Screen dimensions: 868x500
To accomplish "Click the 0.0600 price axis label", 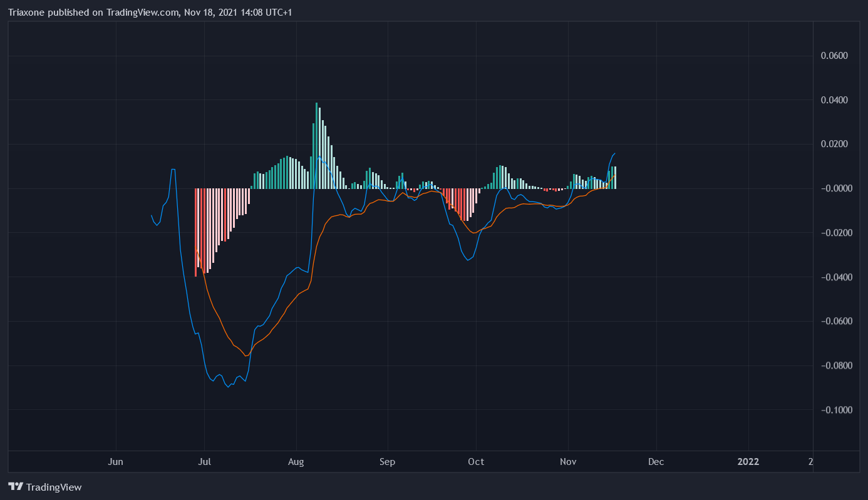I will click(834, 56).
